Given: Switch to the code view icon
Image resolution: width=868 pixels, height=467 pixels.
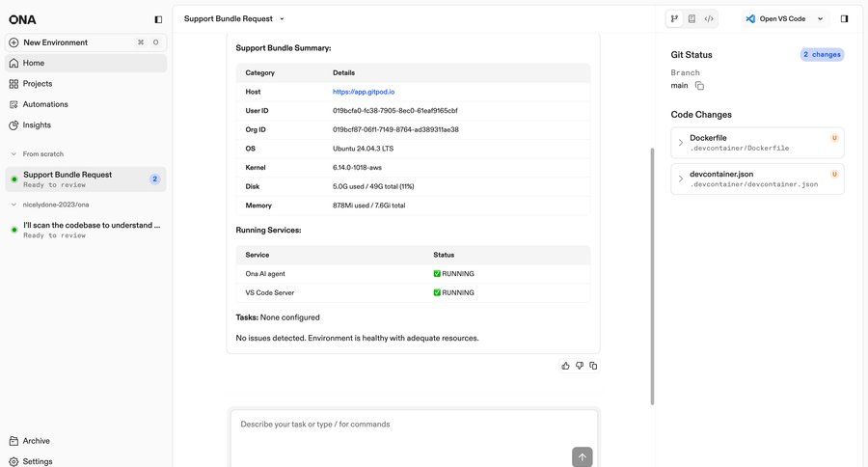Looking at the screenshot, I should [709, 18].
